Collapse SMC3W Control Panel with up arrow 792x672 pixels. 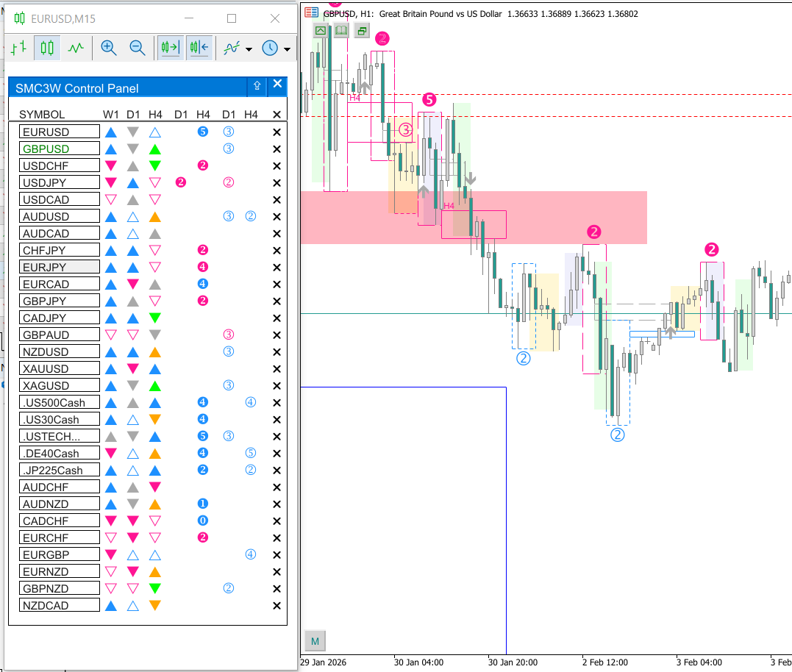point(257,86)
